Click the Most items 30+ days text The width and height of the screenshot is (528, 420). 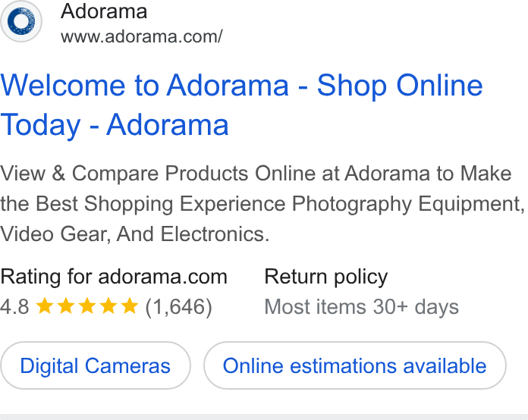pyautogui.click(x=362, y=307)
